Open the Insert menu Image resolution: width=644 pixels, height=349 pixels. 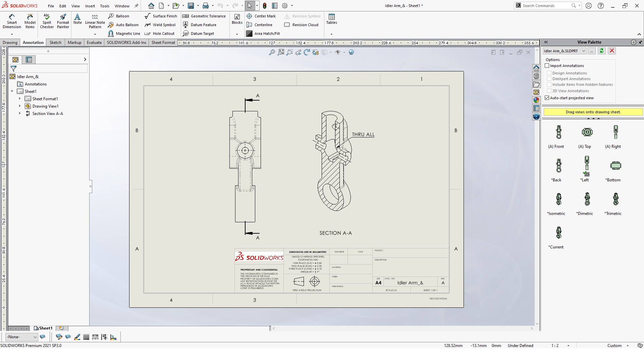coord(90,6)
